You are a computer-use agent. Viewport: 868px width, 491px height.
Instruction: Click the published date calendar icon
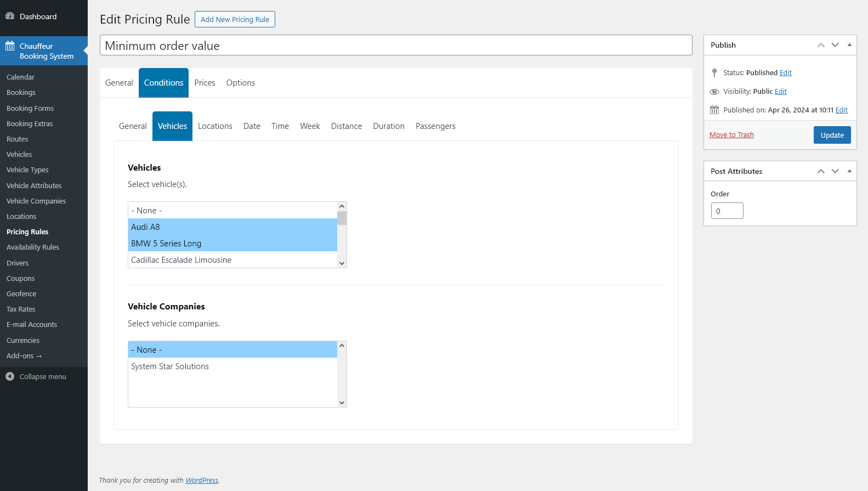714,110
